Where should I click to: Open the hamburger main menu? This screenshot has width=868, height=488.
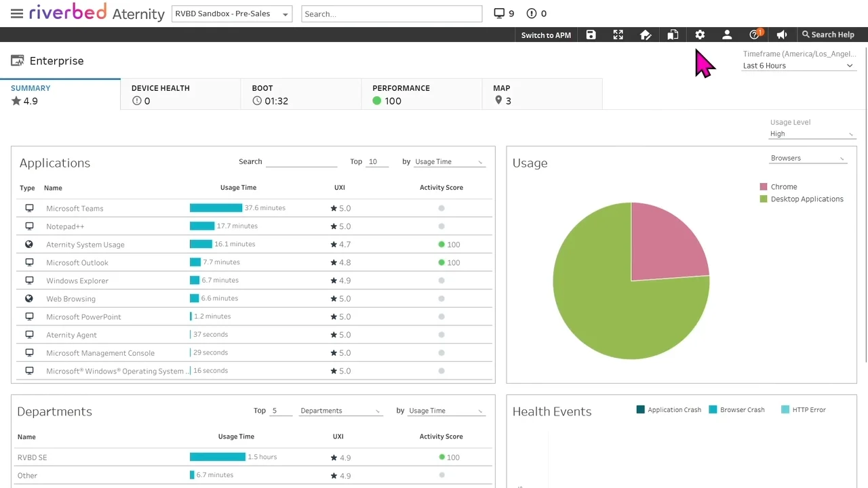(x=17, y=14)
